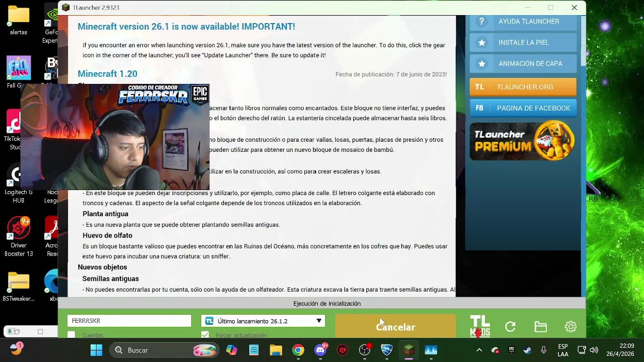Image resolution: width=644 pixels, height=362 pixels.
Task: Click star icon beside Instale la piel
Action: coord(481,43)
